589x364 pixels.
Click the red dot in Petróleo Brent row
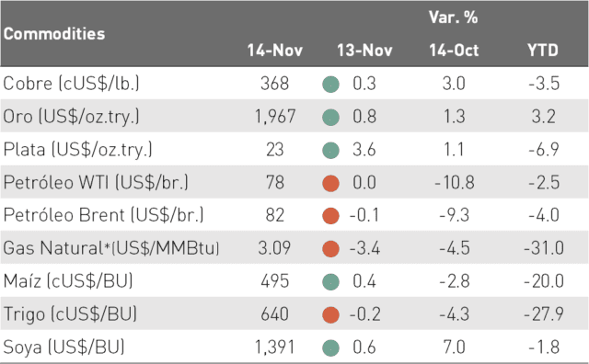click(x=330, y=216)
